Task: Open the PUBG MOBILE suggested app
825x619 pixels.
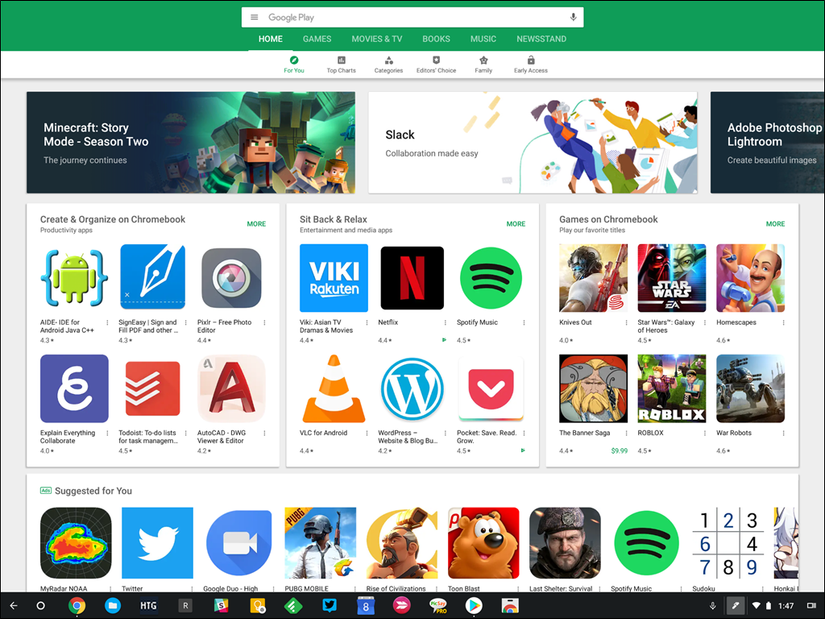Action: (x=320, y=543)
